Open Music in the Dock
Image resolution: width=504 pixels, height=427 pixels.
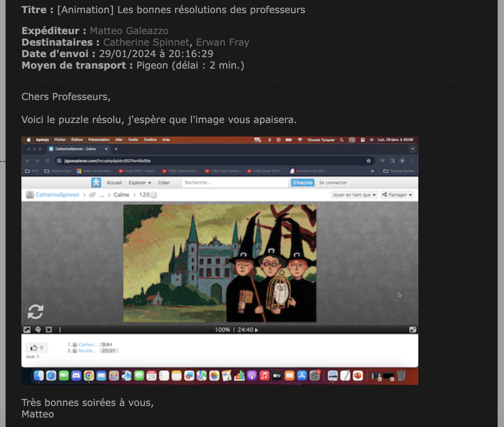pyautogui.click(x=264, y=375)
